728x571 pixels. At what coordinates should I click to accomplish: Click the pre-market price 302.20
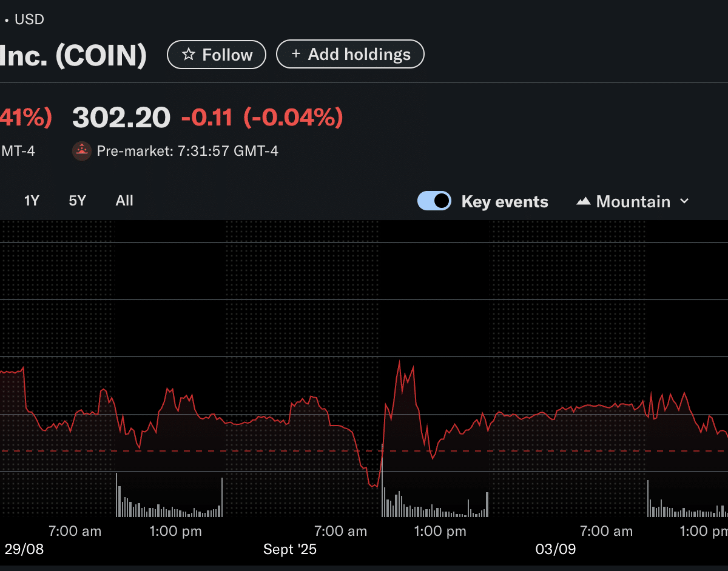click(x=121, y=118)
